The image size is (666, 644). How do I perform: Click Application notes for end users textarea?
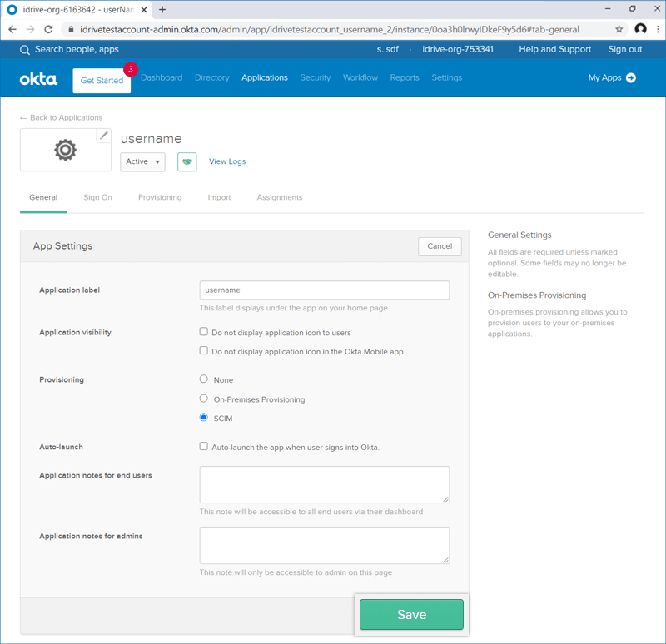(325, 485)
